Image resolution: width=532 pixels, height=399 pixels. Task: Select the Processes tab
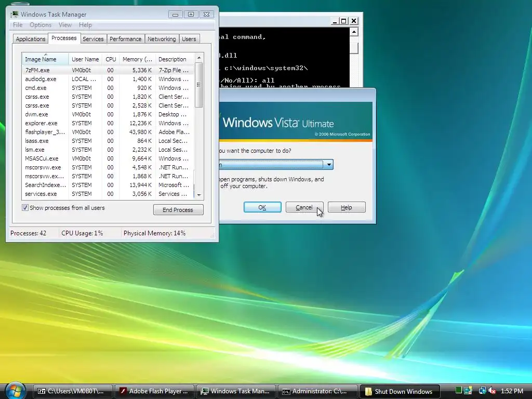(x=64, y=38)
